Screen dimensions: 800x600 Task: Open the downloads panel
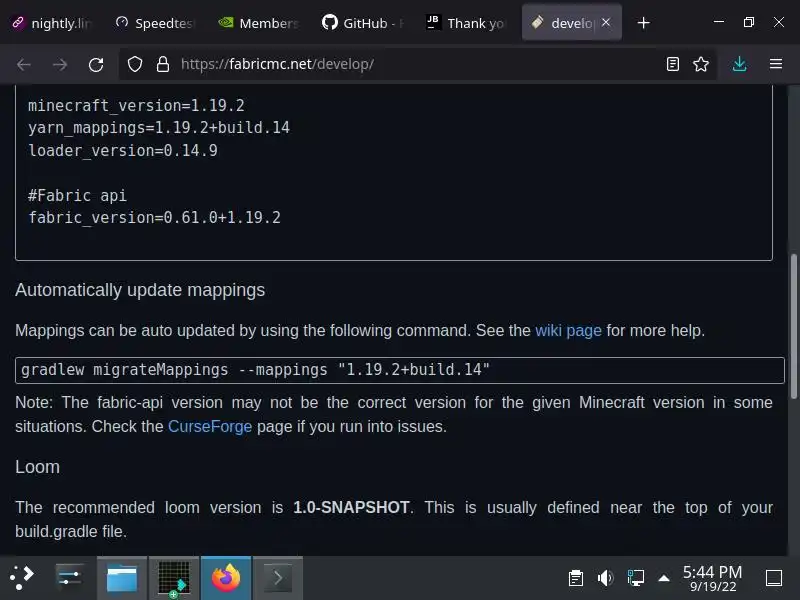(739, 64)
